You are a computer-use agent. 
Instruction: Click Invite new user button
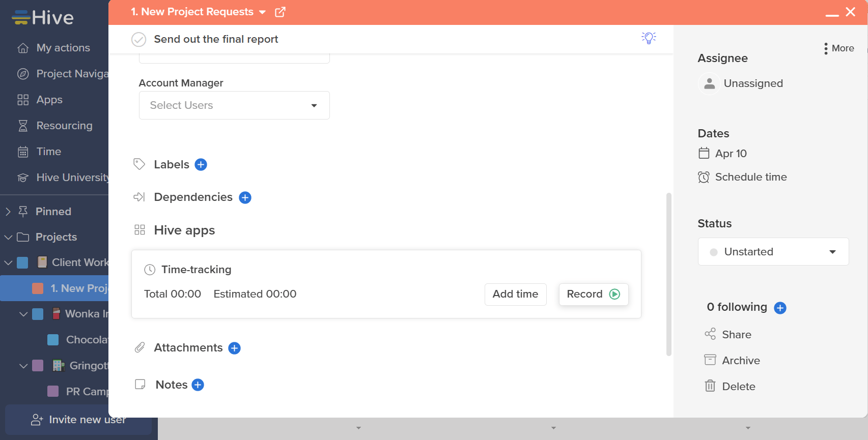click(78, 420)
